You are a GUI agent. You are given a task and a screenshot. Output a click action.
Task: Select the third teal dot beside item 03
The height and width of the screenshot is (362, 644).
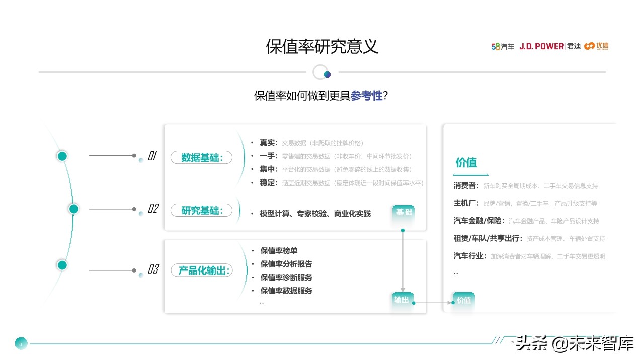62,264
